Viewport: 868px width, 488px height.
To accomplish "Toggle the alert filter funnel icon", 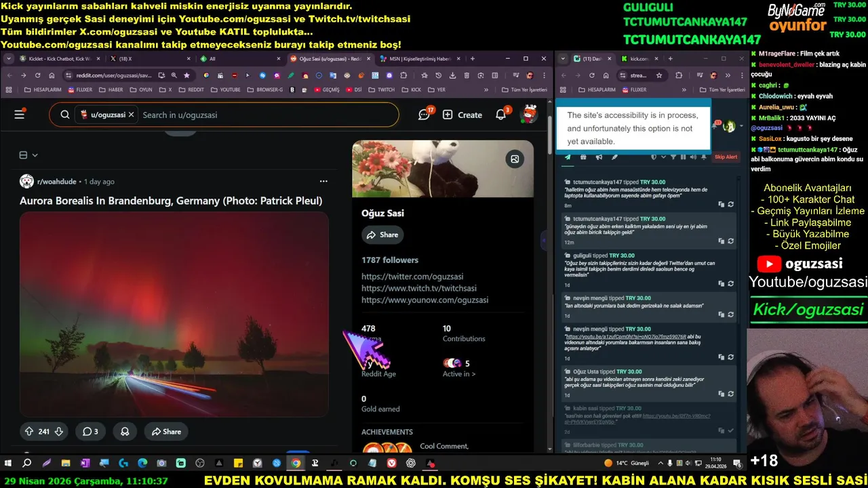I will (x=673, y=157).
